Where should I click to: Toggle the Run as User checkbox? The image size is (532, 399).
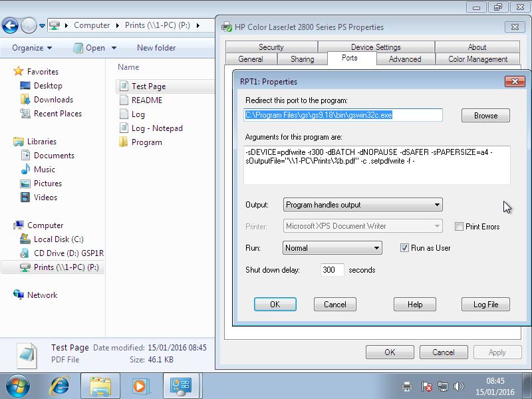404,247
